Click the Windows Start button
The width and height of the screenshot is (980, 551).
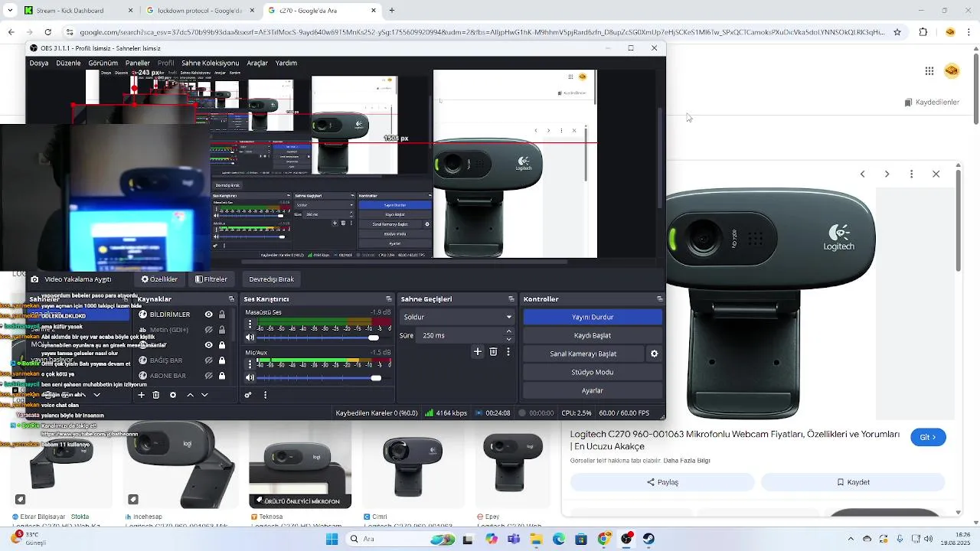pos(332,539)
